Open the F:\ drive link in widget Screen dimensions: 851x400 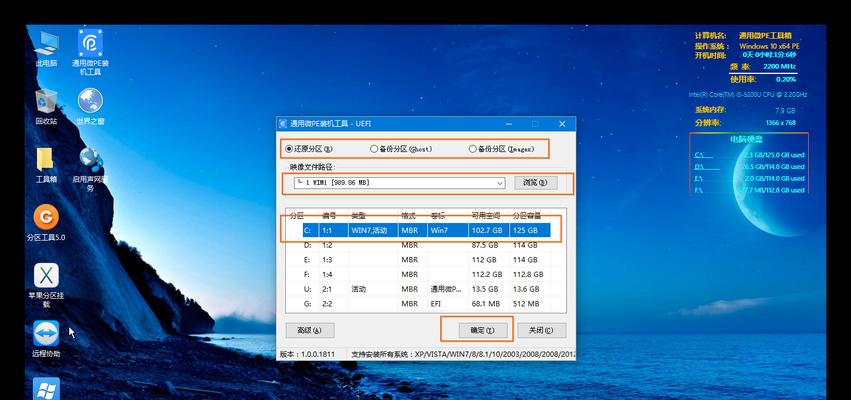point(699,190)
